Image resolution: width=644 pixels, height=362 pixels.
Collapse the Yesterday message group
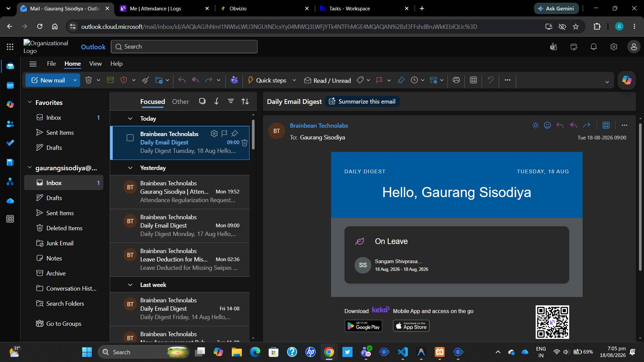point(130,168)
